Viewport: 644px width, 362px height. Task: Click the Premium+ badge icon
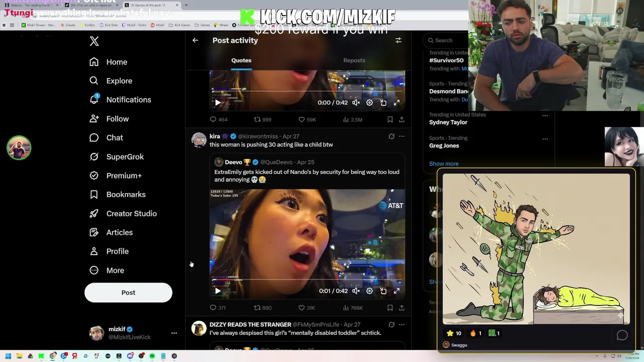pos(94,175)
